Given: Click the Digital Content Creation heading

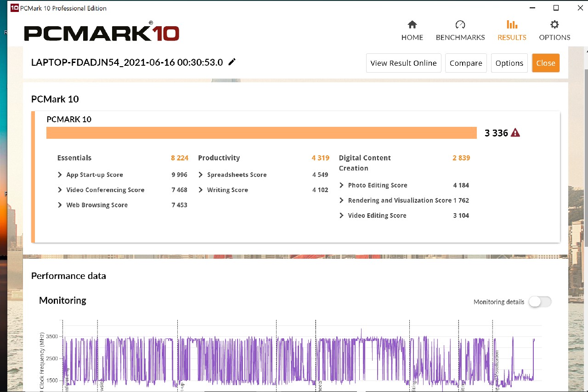Looking at the screenshot, I should pyautogui.click(x=365, y=163).
